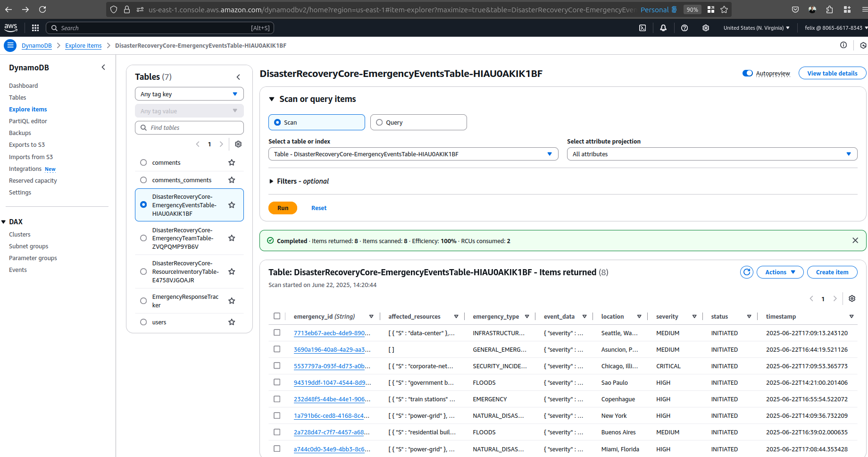Favorite the EmergencyTeamTable star
The height and width of the screenshot is (457, 868).
[232, 238]
